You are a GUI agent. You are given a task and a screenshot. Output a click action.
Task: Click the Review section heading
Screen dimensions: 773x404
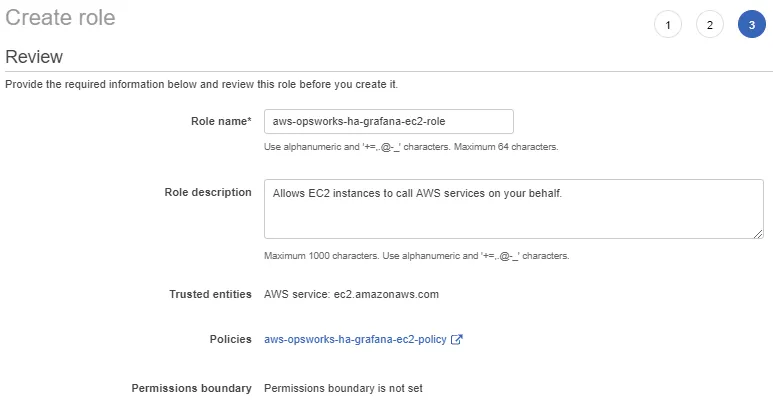click(x=34, y=57)
